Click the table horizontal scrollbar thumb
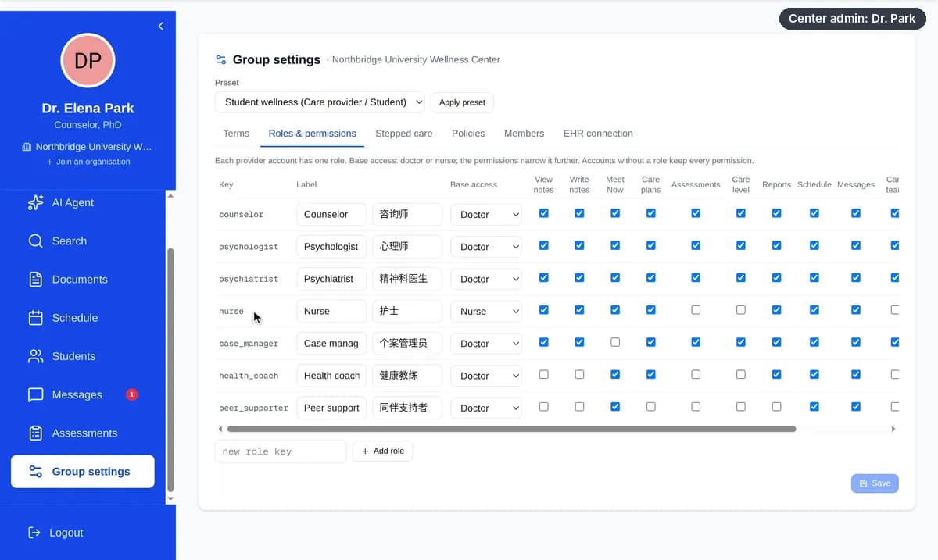 tap(511, 429)
